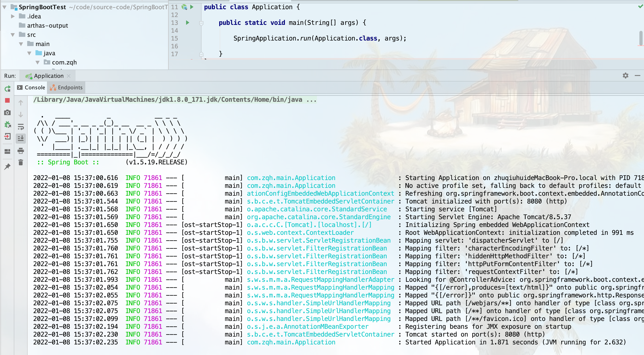Collapse the src folder
The width and height of the screenshot is (644, 355).
13,35
